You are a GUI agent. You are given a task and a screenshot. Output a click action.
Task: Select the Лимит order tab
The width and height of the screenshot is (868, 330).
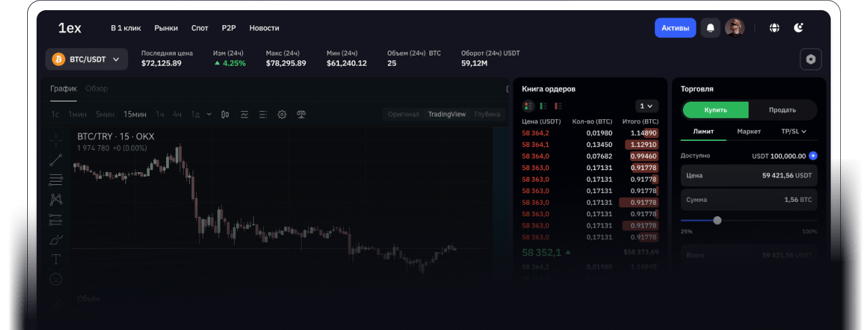[x=703, y=131]
